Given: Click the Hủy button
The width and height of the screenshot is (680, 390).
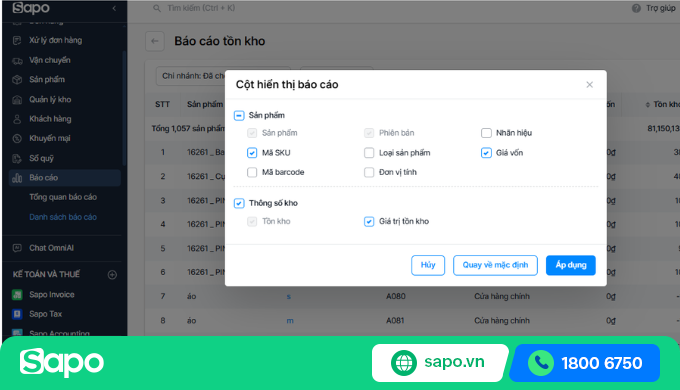Looking at the screenshot, I should pyautogui.click(x=428, y=265).
